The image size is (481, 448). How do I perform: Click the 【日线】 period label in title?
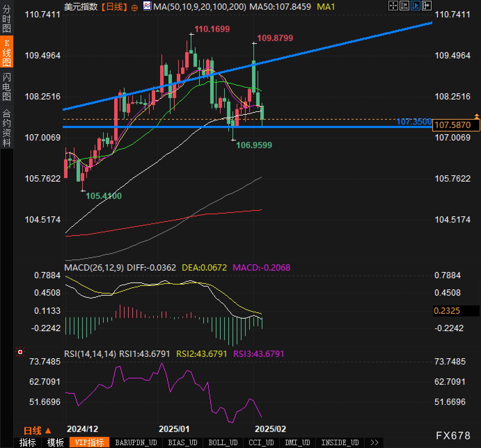[114, 7]
